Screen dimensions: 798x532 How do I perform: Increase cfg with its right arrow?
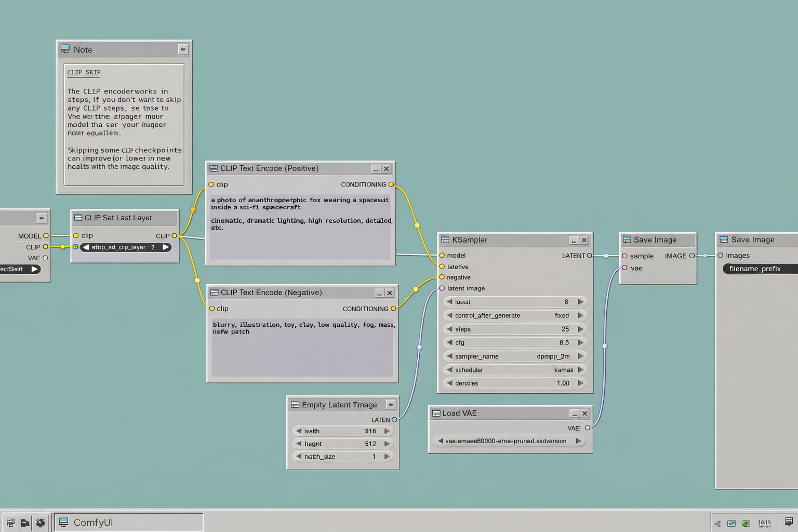[580, 342]
